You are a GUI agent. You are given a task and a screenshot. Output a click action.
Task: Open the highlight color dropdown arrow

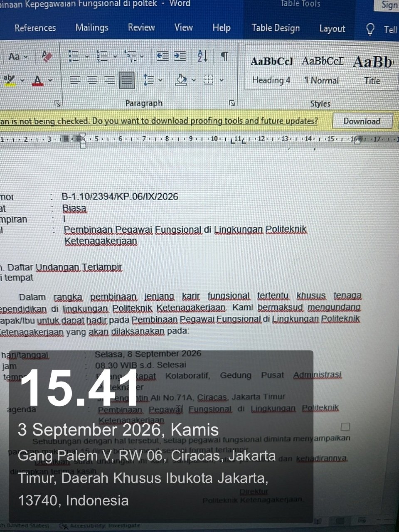click(x=22, y=80)
